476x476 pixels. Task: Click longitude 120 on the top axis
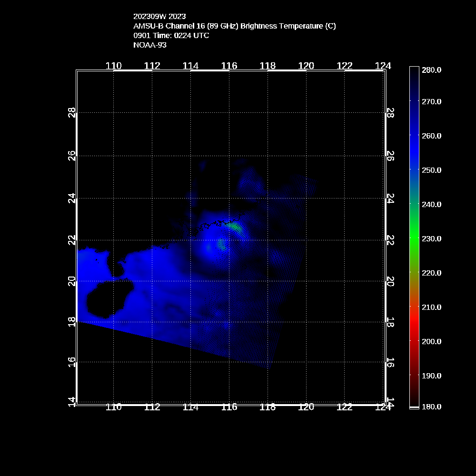(x=306, y=66)
